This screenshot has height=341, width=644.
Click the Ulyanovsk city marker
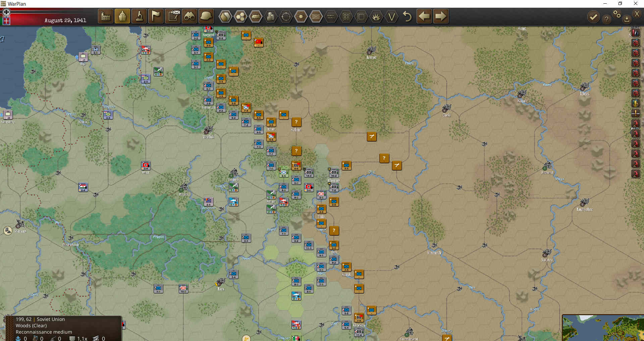(x=547, y=166)
